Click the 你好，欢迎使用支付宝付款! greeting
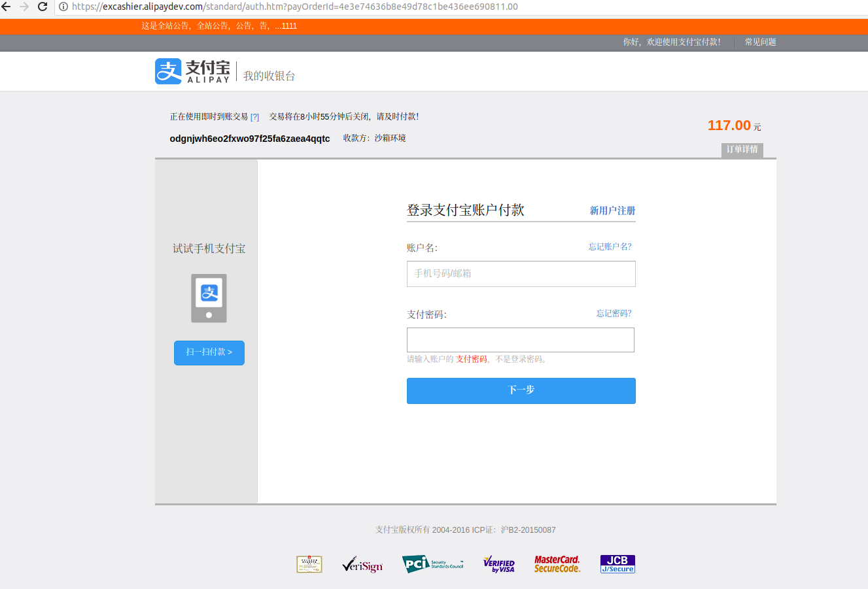Image resolution: width=868 pixels, height=589 pixels. point(672,42)
